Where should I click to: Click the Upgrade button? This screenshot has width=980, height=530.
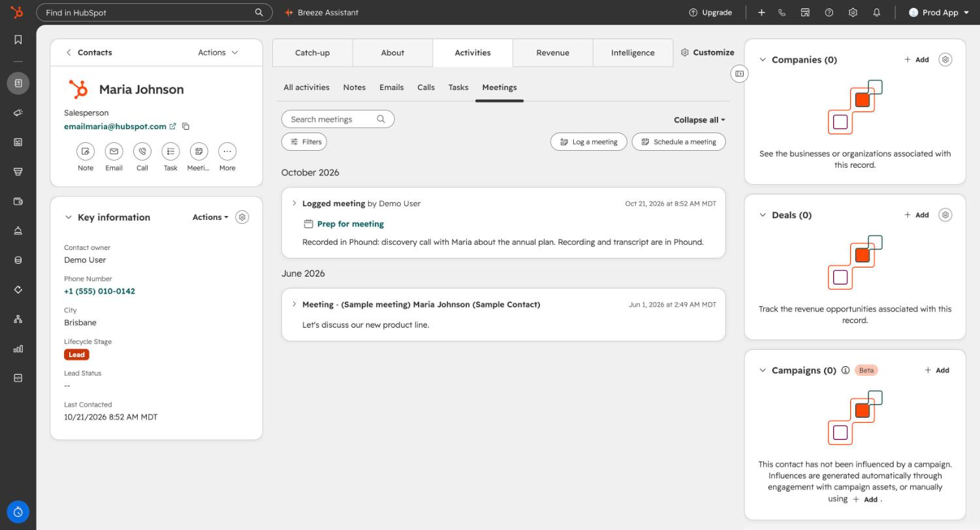[710, 12]
